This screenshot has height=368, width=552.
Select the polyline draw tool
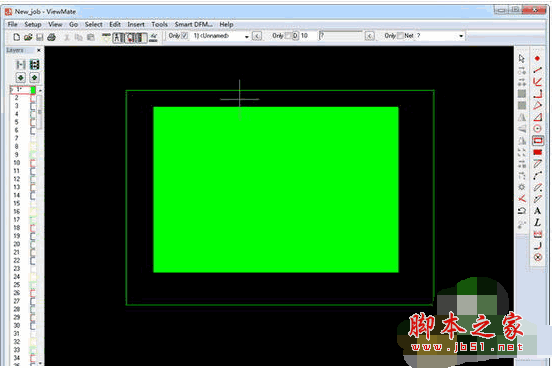(x=537, y=82)
